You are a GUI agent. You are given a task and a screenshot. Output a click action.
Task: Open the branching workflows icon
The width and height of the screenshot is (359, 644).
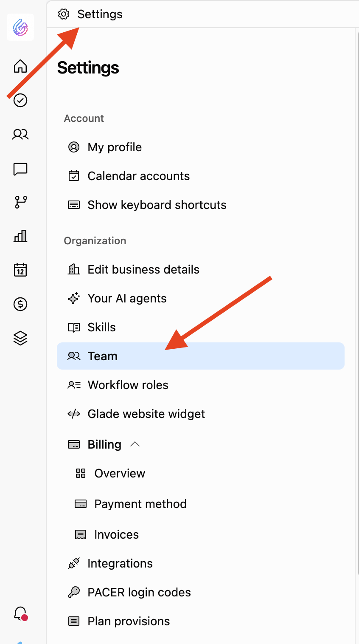point(21,202)
